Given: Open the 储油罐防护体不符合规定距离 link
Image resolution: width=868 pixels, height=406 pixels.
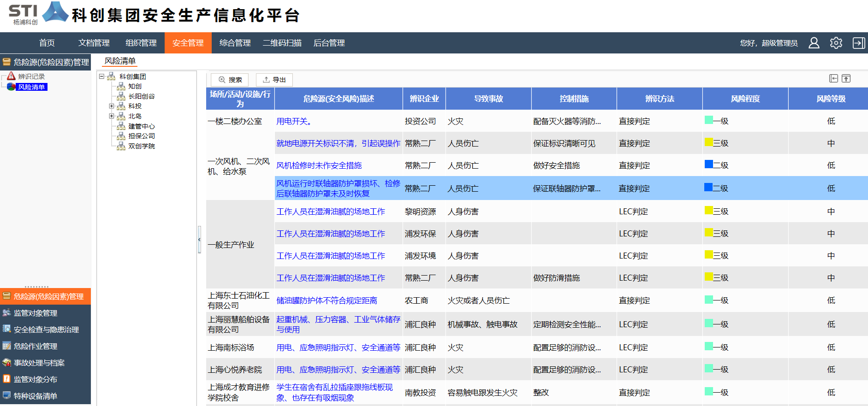Looking at the screenshot, I should (327, 300).
